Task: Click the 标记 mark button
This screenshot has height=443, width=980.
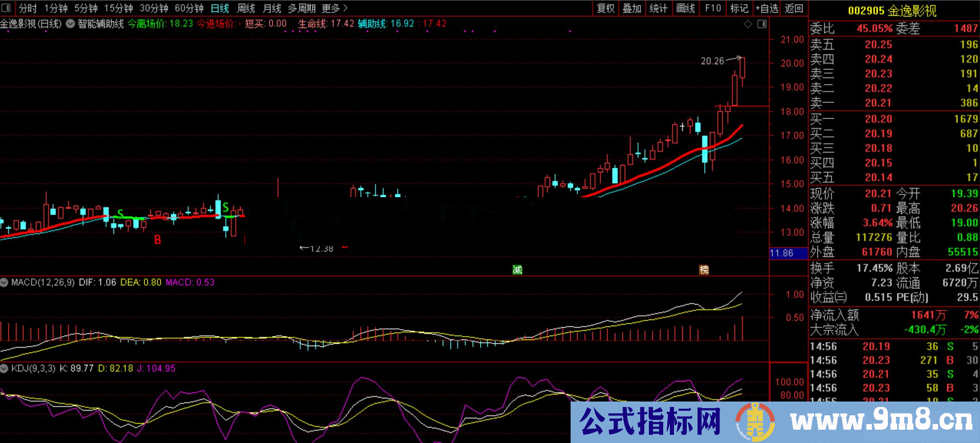Action: [739, 8]
